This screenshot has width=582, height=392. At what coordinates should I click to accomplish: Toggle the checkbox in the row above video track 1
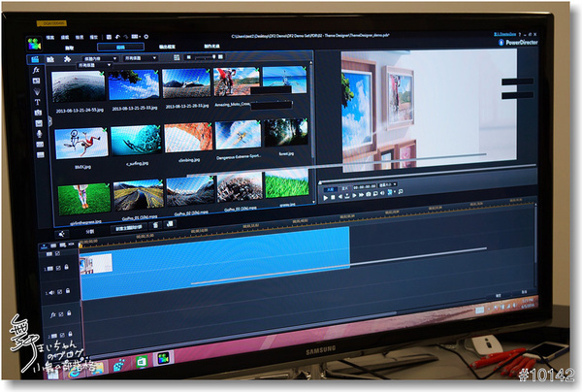57,253
